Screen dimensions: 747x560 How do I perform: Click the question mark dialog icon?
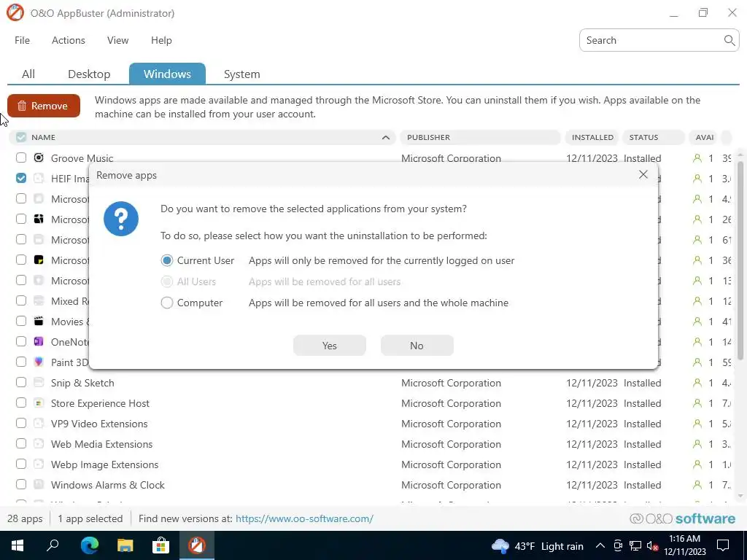[x=121, y=219]
